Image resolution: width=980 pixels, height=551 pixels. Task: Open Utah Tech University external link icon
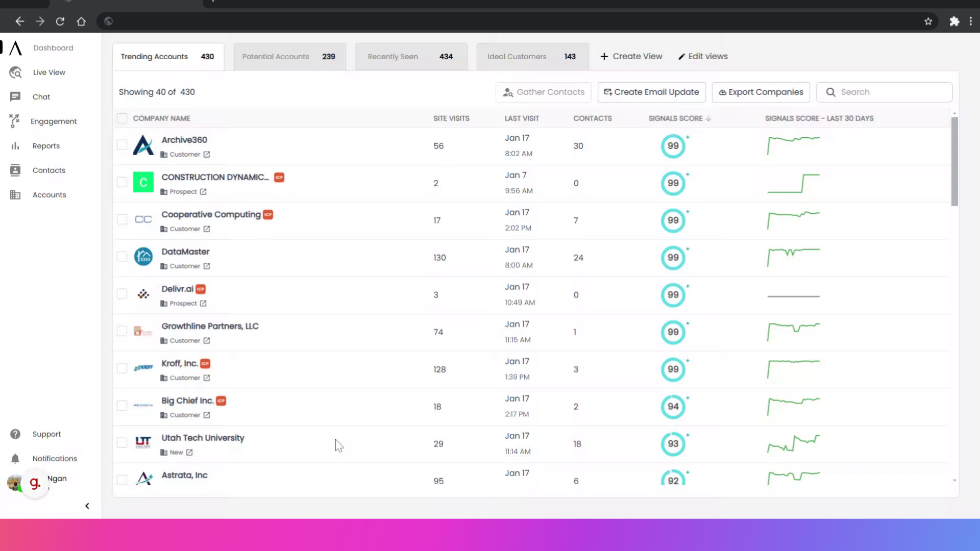189,453
